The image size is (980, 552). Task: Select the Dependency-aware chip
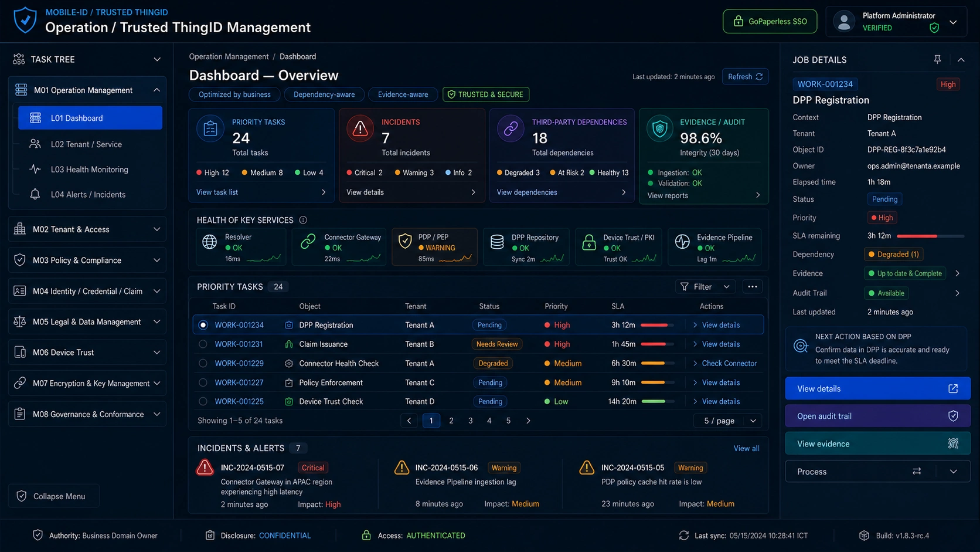point(324,94)
